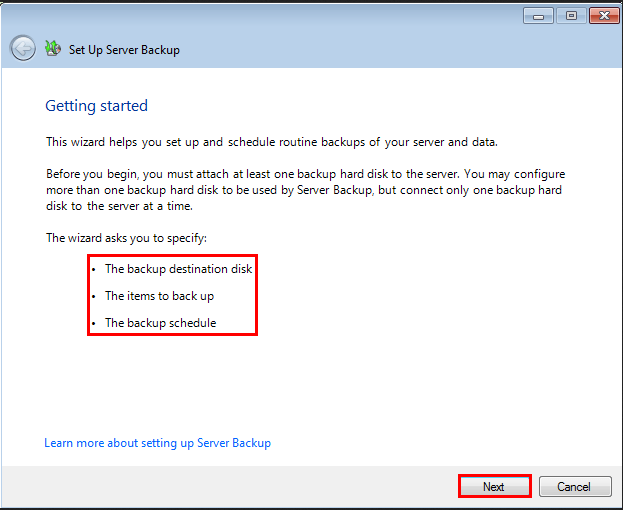The image size is (623, 510).
Task: Maximize the wizard window
Action: pyautogui.click(x=572, y=16)
